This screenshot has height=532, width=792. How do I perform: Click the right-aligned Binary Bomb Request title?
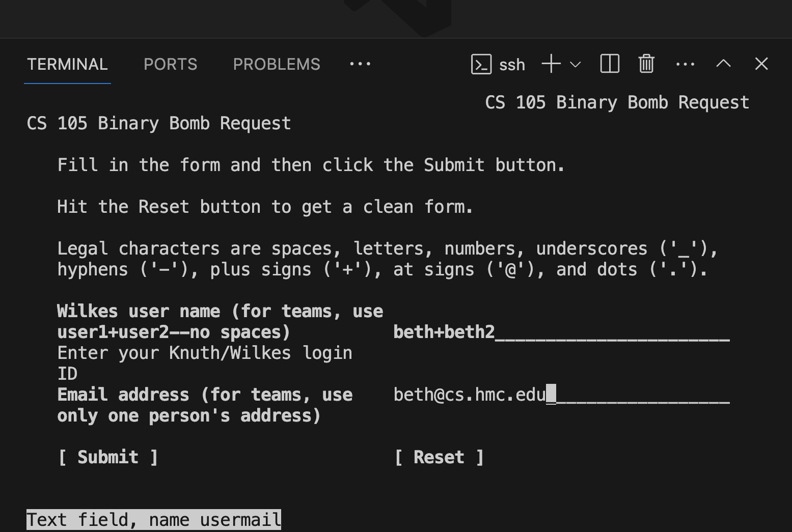(x=617, y=102)
